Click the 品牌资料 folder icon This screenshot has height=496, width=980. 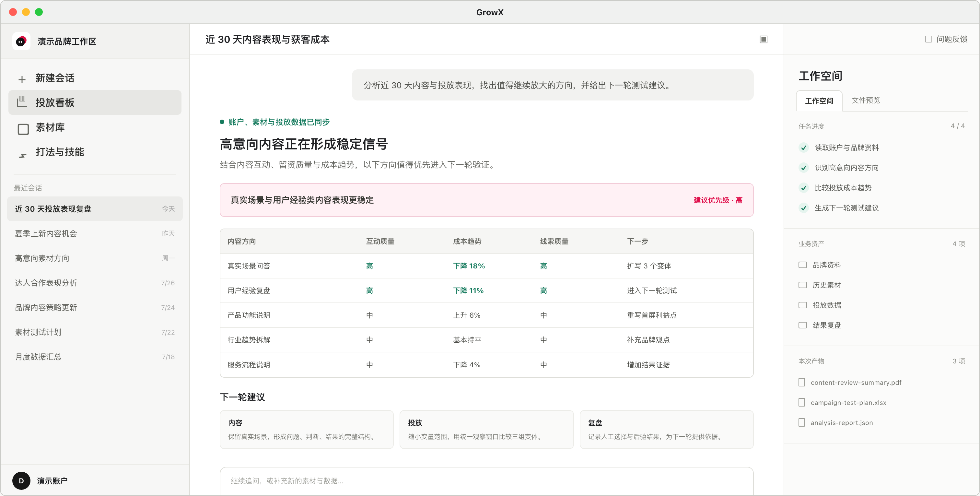pyautogui.click(x=803, y=265)
